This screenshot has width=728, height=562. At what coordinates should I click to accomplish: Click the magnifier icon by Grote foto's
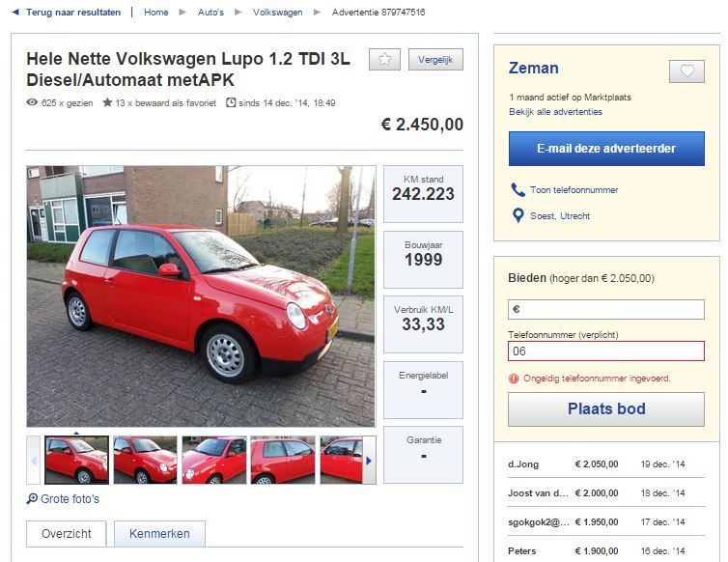coord(32,499)
